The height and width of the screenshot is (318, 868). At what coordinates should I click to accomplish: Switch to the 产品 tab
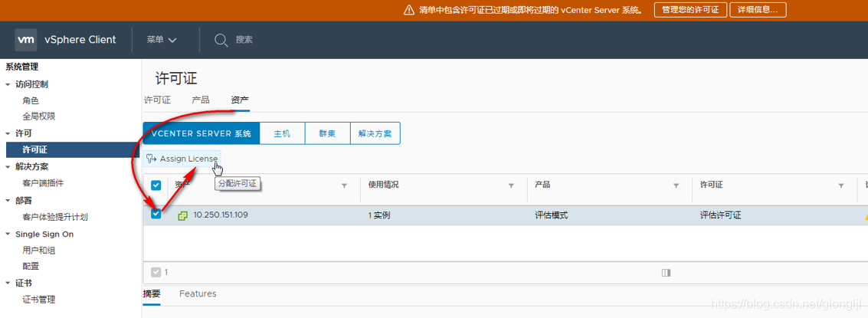[201, 100]
